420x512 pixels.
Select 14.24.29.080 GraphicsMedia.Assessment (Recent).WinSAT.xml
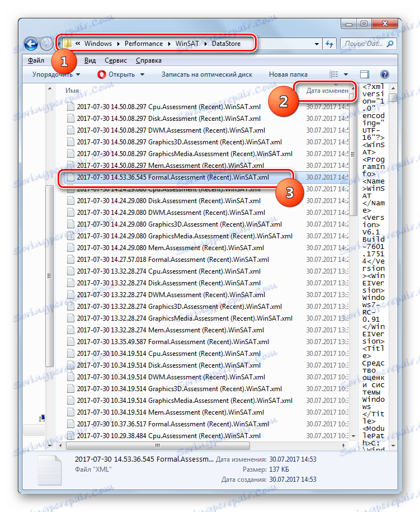point(185,236)
